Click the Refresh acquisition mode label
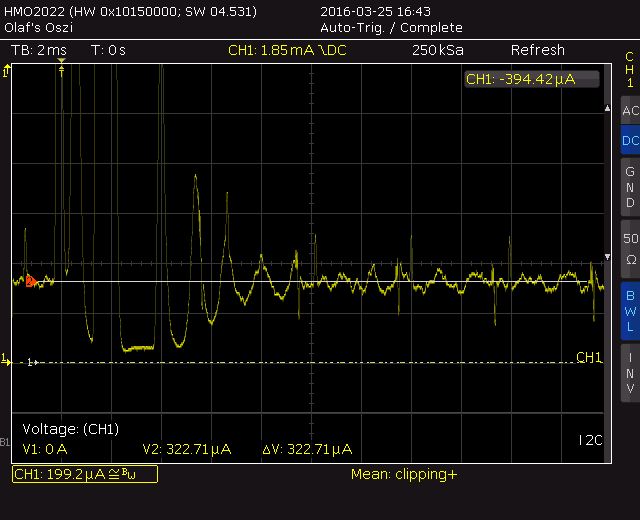This screenshot has width=640, height=520. click(x=538, y=50)
